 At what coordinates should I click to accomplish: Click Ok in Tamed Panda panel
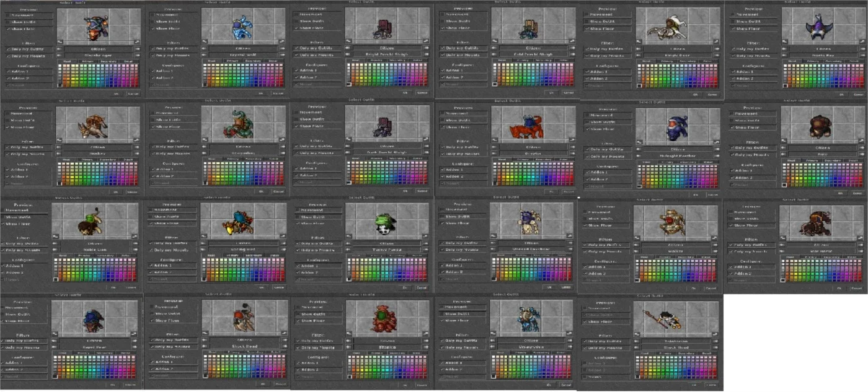[x=405, y=288]
